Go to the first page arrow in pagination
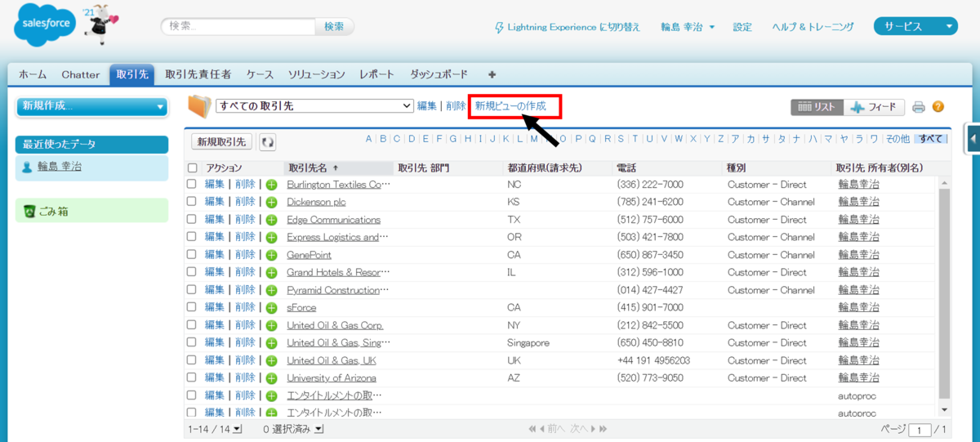The width and height of the screenshot is (980, 442). pyautogui.click(x=533, y=428)
